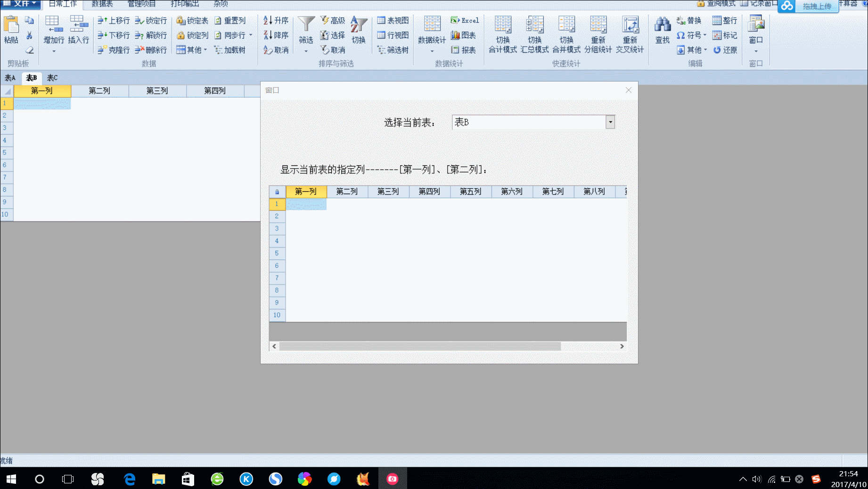
Task: Click Lock Column (锁定列)
Action: point(192,35)
